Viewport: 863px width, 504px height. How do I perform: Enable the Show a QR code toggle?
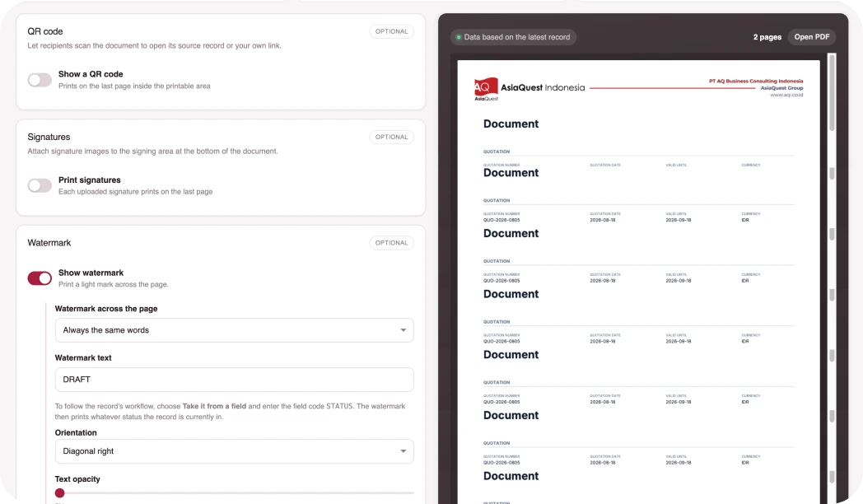[x=40, y=80]
